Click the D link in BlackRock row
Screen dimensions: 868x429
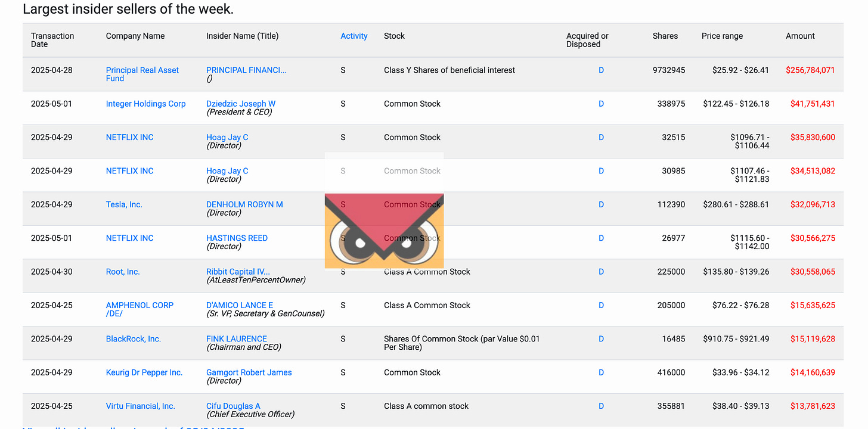(601, 339)
